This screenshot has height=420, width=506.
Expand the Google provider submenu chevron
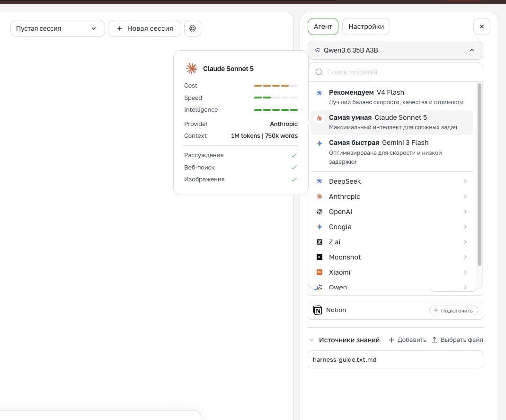[x=465, y=227]
